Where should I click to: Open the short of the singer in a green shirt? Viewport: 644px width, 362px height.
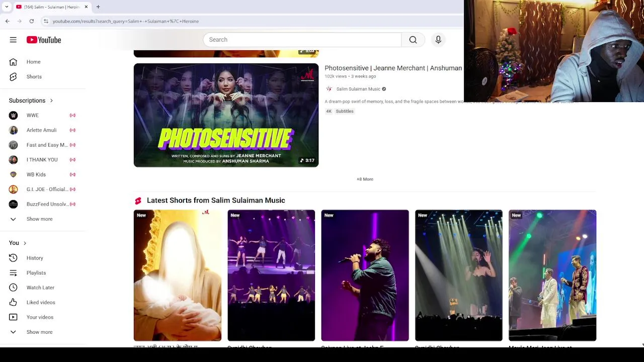(365, 276)
